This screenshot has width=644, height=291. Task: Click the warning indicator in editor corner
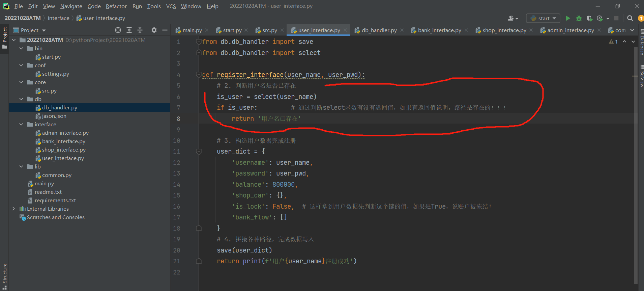click(613, 42)
